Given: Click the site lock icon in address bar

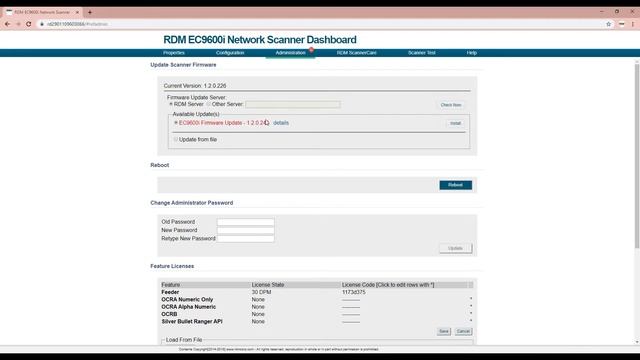Looking at the screenshot, I should click(x=42, y=24).
